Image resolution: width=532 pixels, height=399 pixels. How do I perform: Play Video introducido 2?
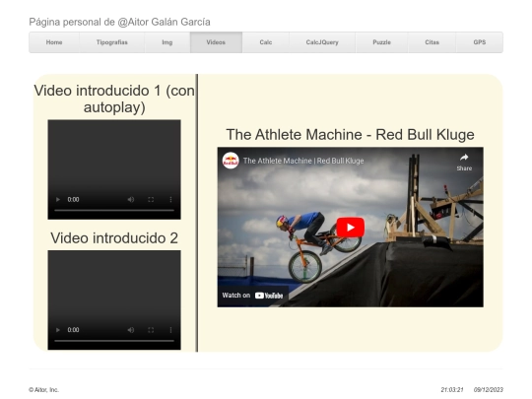[x=58, y=330]
